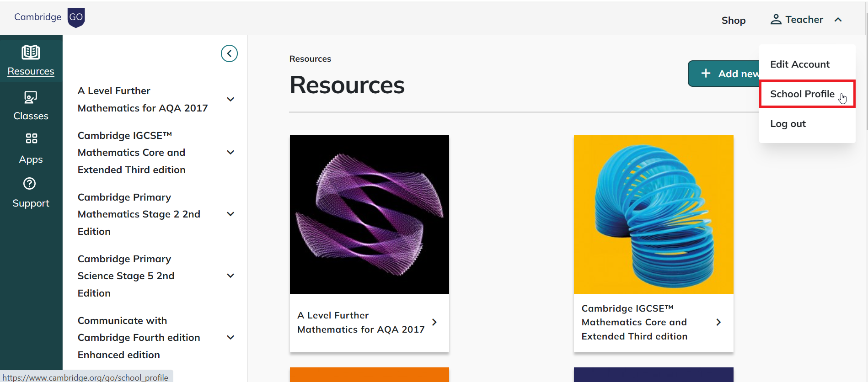Click arrow on IGCSE Mathematics card
Screen dimensions: 868x382
[718, 322]
